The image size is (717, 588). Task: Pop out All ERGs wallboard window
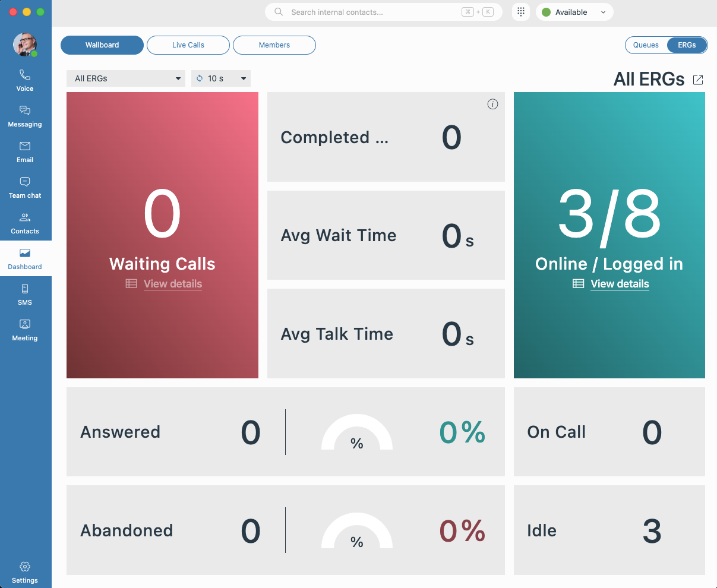point(698,80)
